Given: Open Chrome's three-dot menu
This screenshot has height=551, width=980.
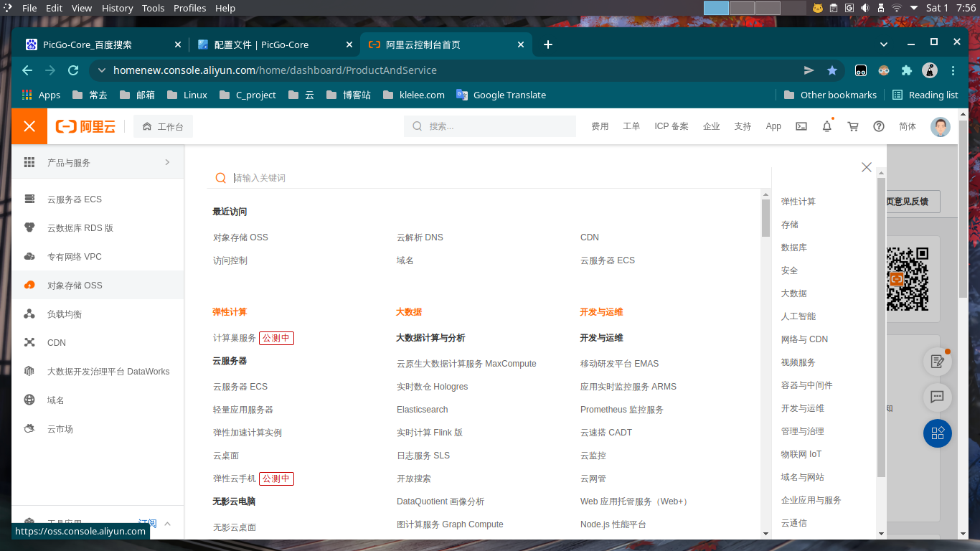Looking at the screenshot, I should pyautogui.click(x=953, y=70).
